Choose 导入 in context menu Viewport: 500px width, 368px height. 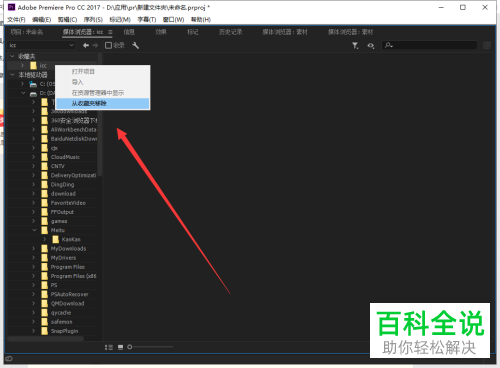[103, 82]
